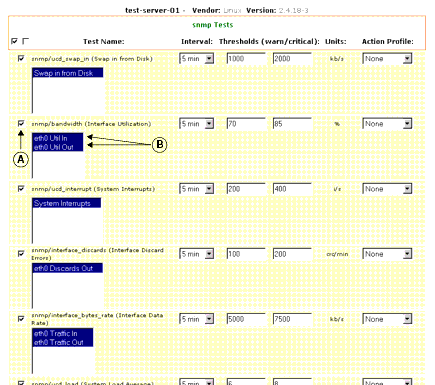Open the interval dropdown for ucd_swap_in

point(197,59)
